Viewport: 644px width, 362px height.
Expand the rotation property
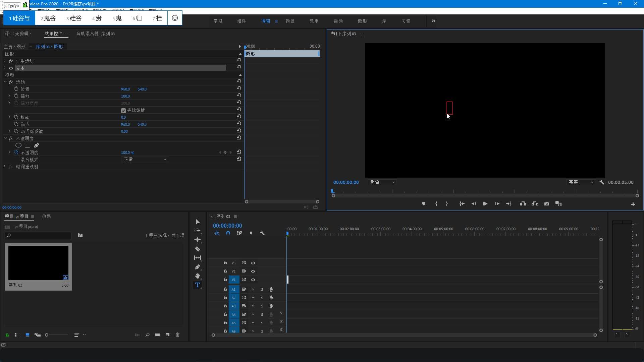[x=9, y=117]
